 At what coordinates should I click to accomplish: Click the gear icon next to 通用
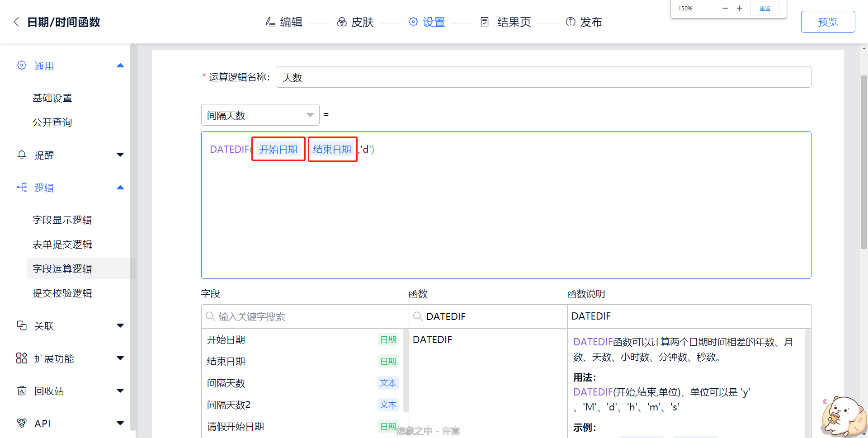(x=22, y=66)
